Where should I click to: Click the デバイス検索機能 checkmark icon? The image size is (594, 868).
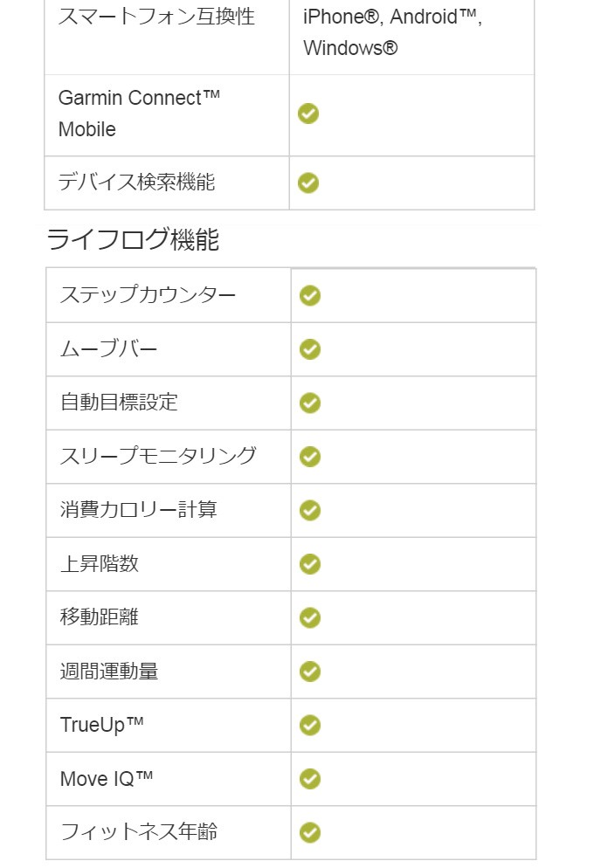[x=308, y=183]
